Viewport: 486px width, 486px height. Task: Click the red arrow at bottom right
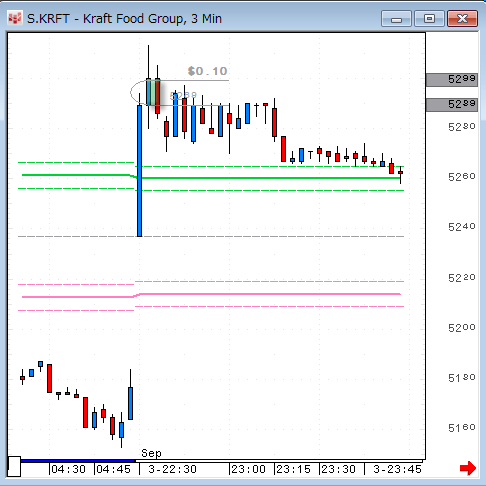point(468,468)
